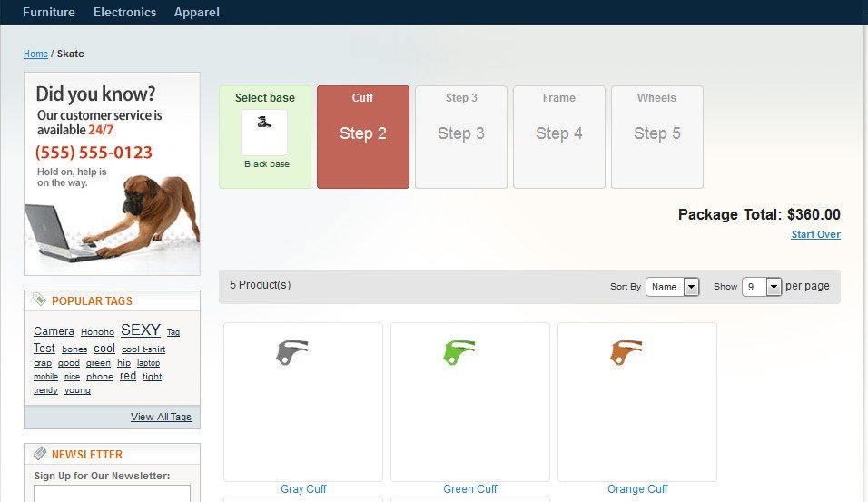The image size is (868, 502).
Task: Click the Select base step card
Action: tap(265, 137)
